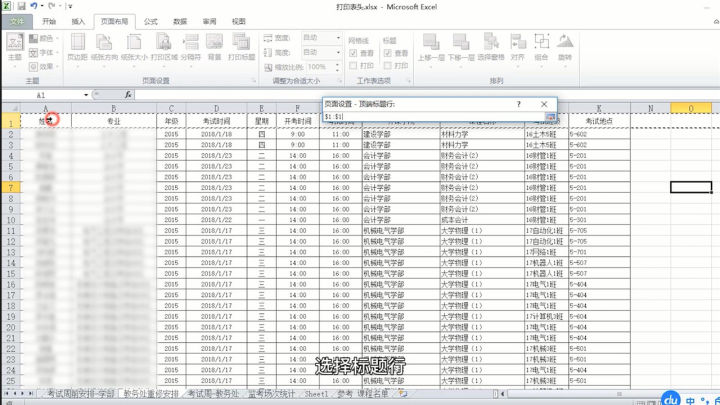Switch to Insert (插入) tab
Screen dimensions: 720x405
78,22
